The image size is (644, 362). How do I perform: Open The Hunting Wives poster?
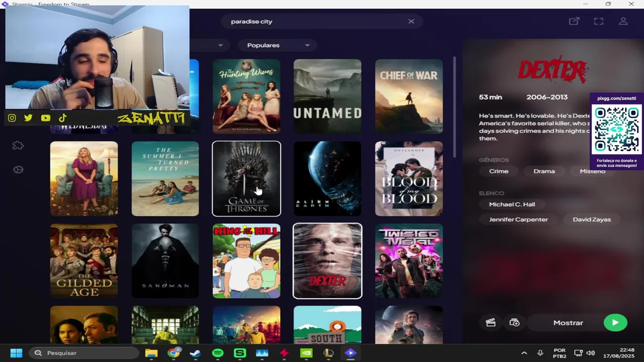[247, 97]
